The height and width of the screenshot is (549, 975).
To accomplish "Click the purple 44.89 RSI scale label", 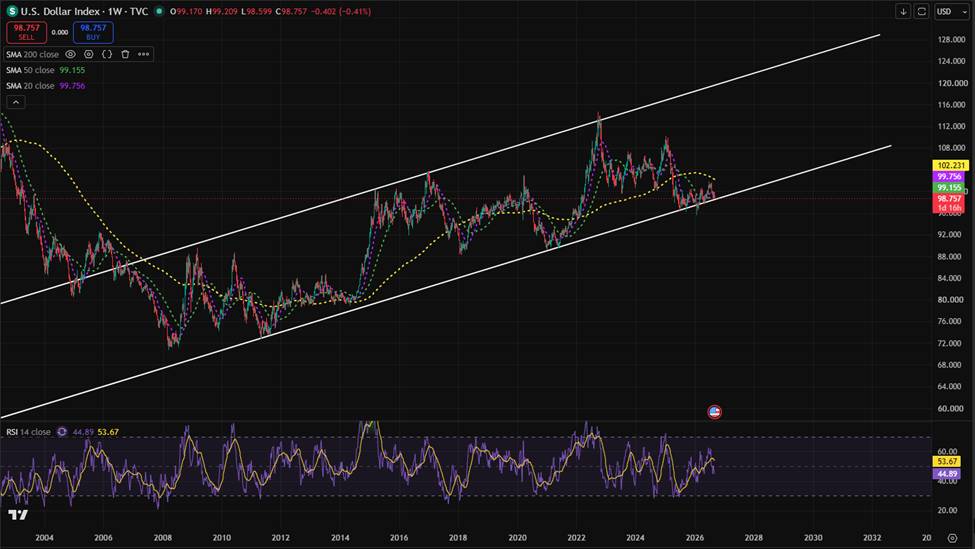I will tap(947, 474).
